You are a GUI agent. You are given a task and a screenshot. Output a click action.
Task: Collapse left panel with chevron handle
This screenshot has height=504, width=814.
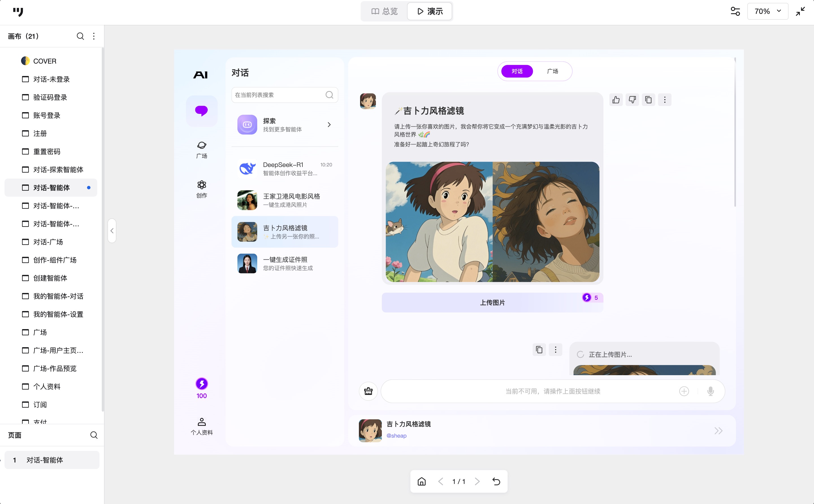[x=112, y=231]
